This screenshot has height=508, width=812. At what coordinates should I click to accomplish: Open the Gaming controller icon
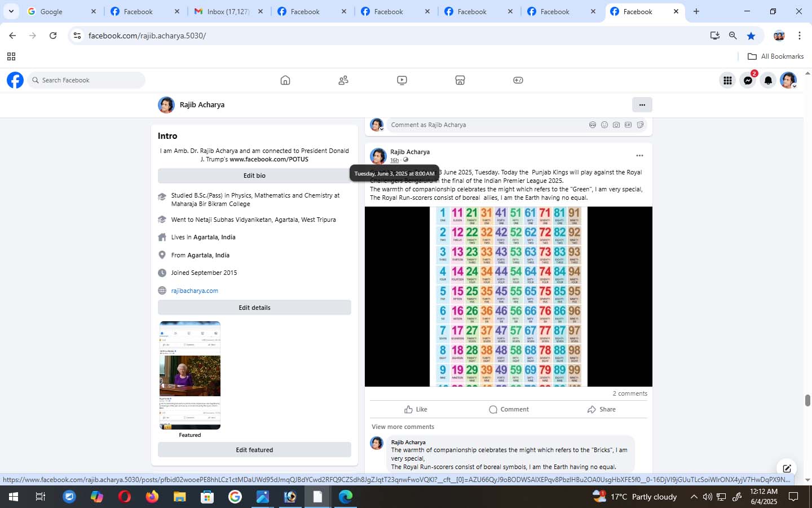518,80
